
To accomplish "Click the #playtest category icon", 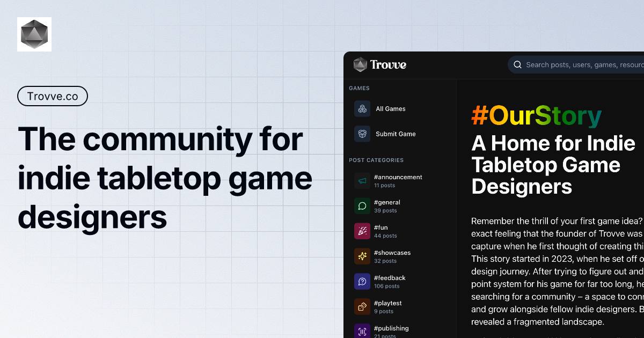I will 362,306.
